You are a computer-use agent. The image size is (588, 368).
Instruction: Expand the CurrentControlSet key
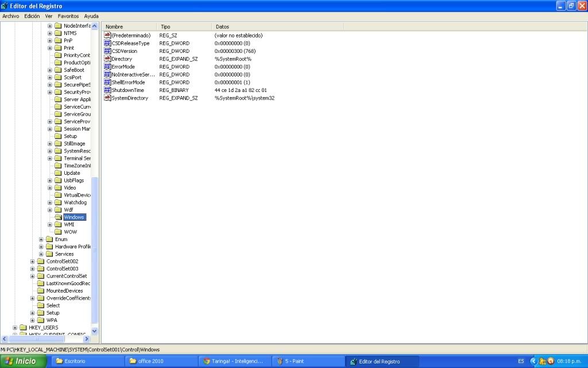32,276
